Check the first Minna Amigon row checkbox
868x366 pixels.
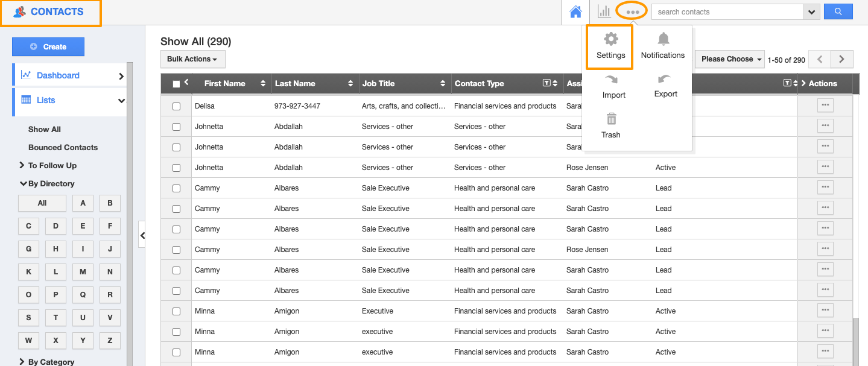pos(177,311)
